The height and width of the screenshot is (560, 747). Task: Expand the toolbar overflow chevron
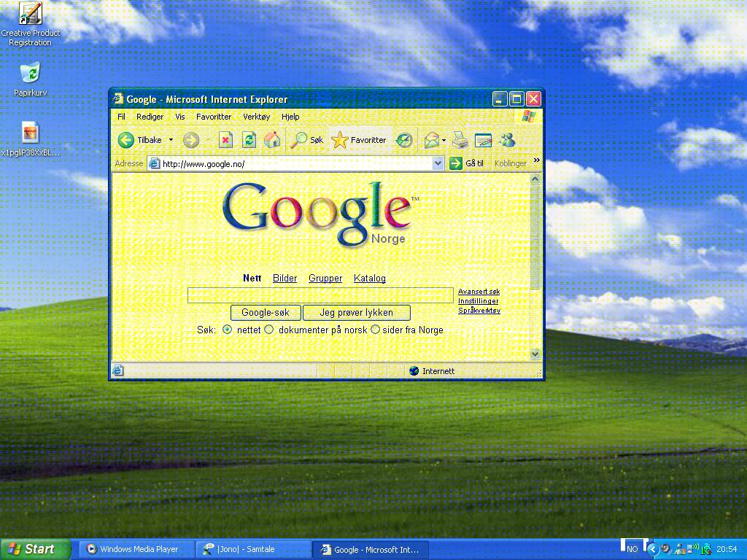point(537,160)
